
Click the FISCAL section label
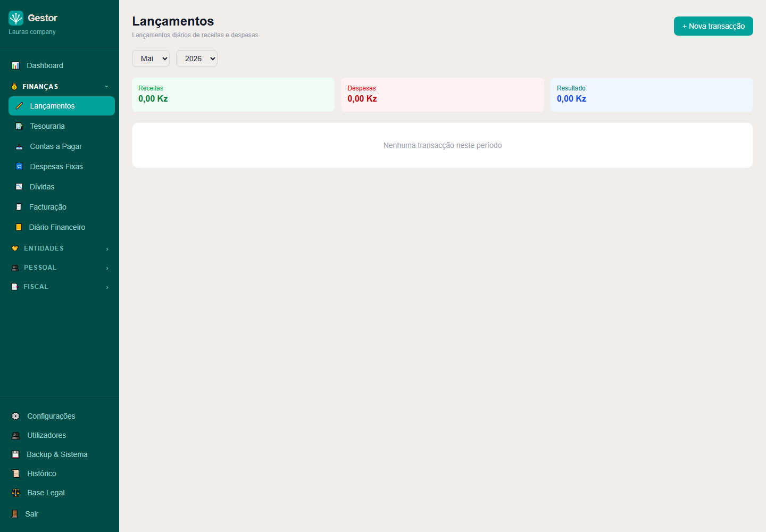tap(36, 287)
